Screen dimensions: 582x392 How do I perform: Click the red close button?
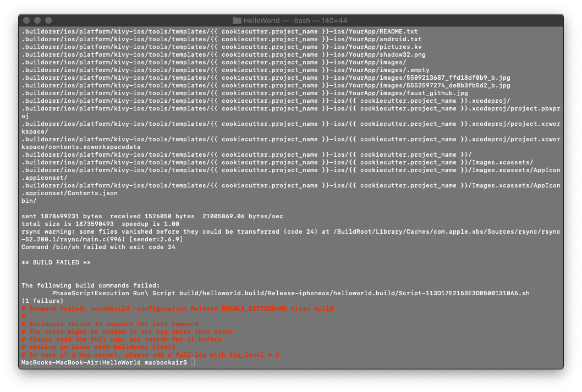coord(25,20)
